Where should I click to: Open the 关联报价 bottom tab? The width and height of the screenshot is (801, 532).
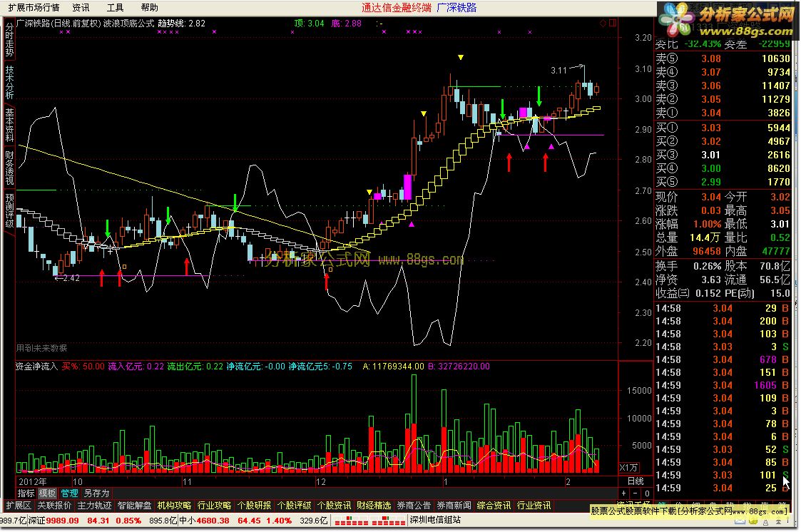pyautogui.click(x=54, y=506)
